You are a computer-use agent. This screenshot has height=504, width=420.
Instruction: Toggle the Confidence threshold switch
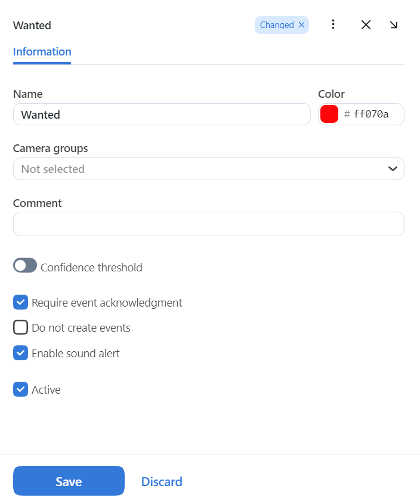25,266
